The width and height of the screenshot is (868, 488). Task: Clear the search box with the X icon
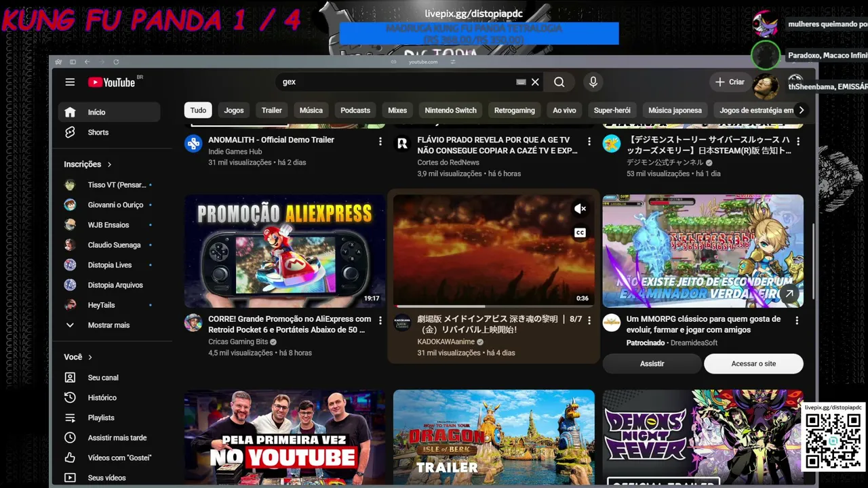pyautogui.click(x=535, y=82)
